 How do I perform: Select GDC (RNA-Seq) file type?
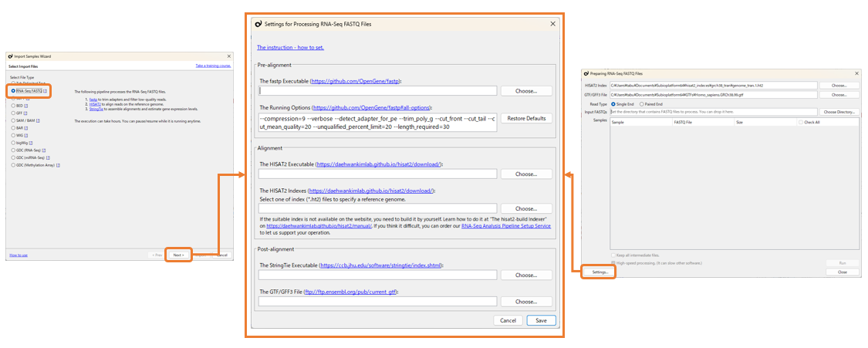13,150
